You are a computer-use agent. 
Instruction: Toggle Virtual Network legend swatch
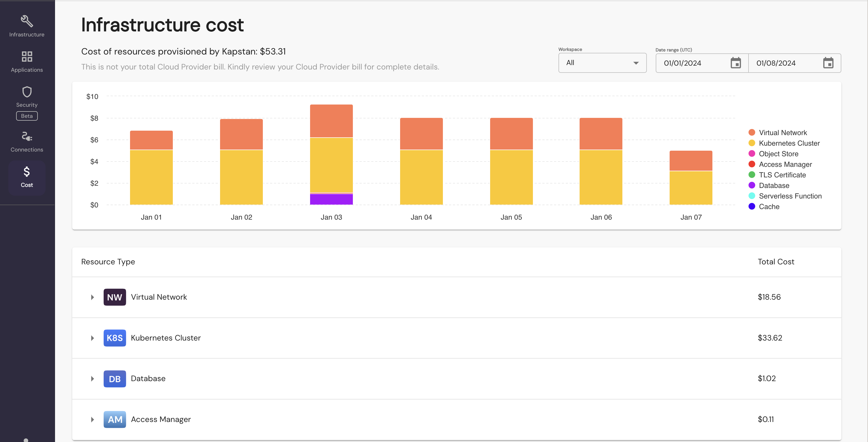(752, 133)
